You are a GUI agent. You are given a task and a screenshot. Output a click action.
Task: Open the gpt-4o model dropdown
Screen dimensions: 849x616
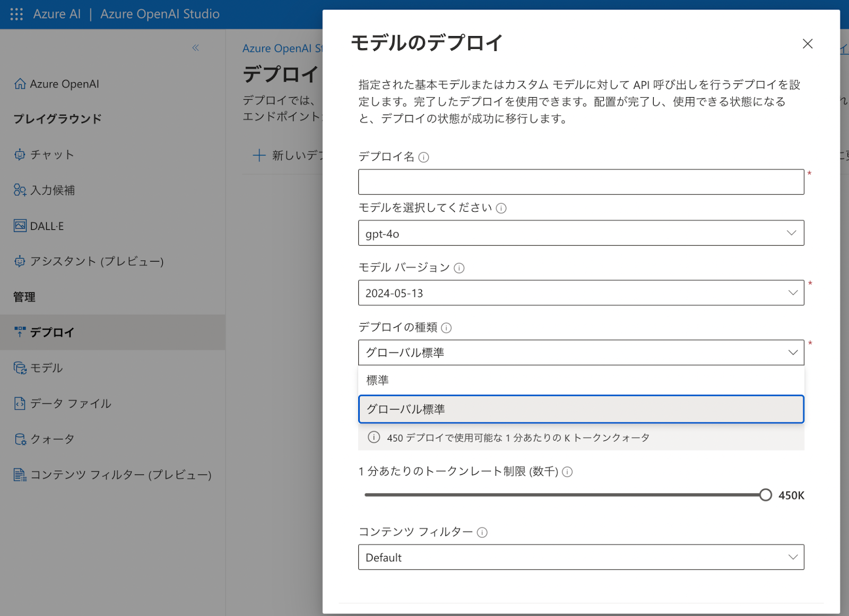(x=581, y=233)
